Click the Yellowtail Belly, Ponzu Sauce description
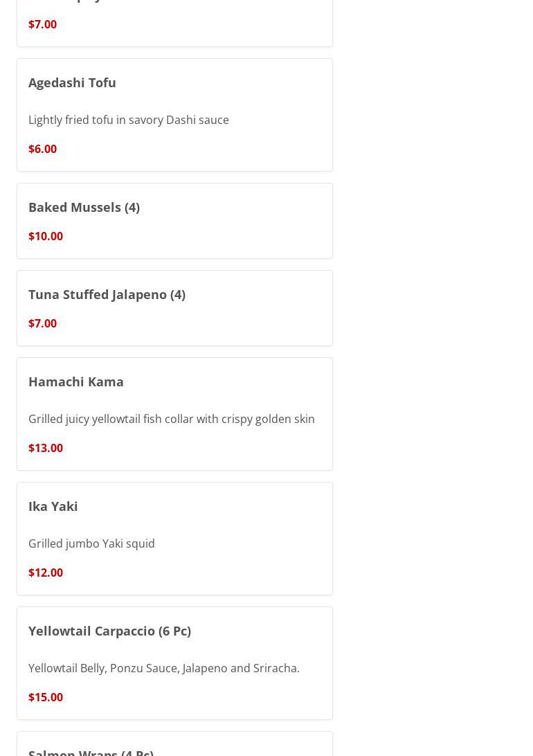Screen dimensions: 533x756 (x=164, y=668)
